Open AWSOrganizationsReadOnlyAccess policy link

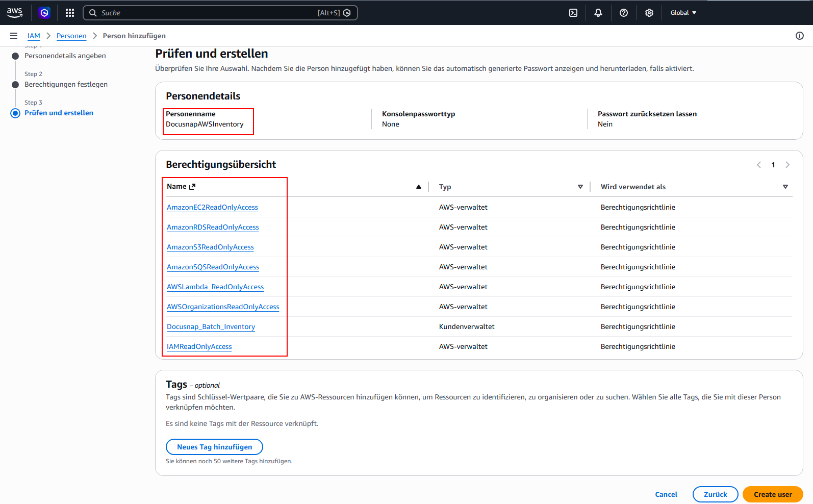223,307
